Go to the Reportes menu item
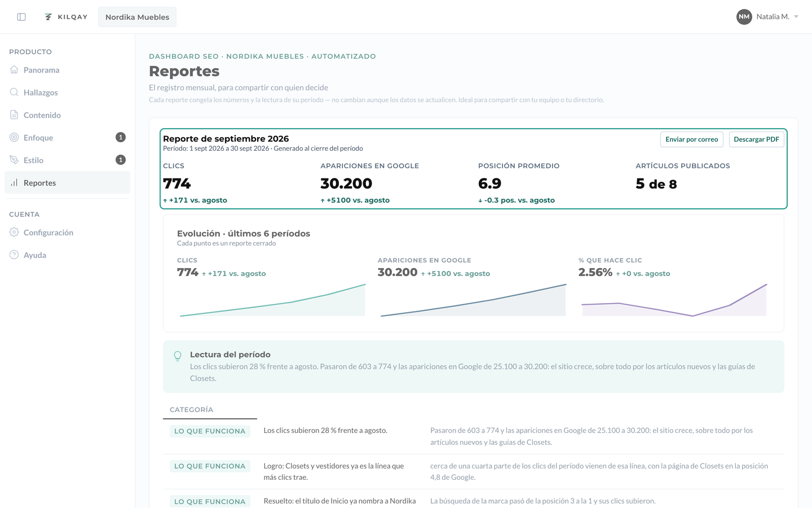 pyautogui.click(x=67, y=183)
